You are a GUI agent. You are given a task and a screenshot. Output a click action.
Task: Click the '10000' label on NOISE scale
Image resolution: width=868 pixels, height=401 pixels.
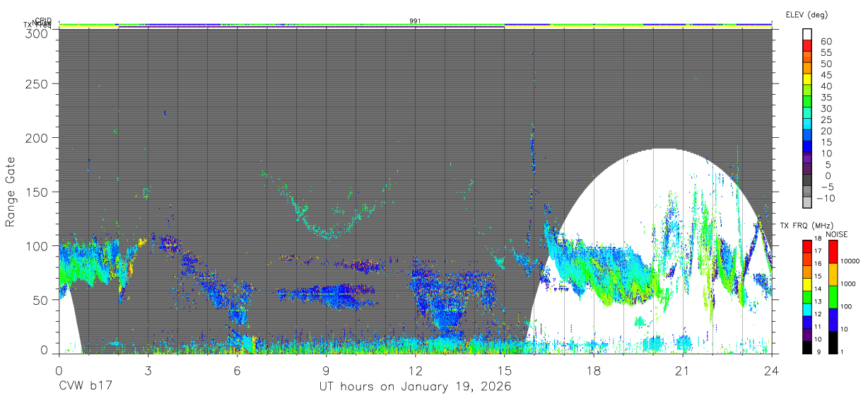(850, 261)
